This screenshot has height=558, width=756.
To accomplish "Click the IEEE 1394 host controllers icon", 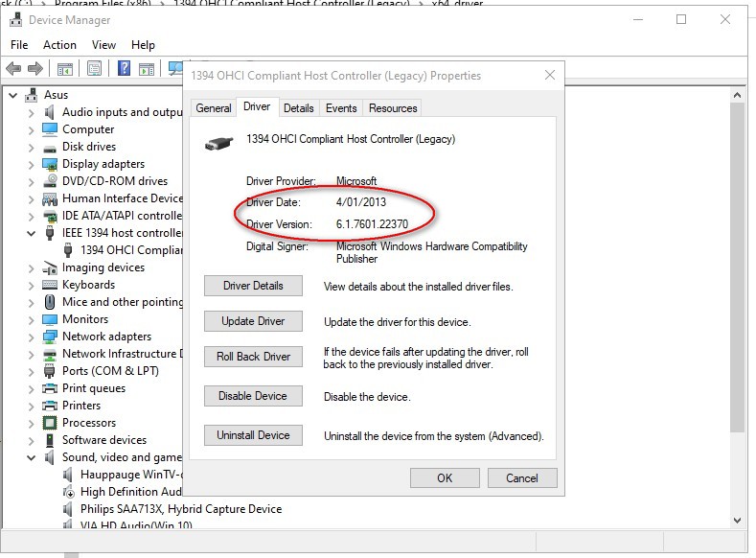I will pyautogui.click(x=49, y=233).
